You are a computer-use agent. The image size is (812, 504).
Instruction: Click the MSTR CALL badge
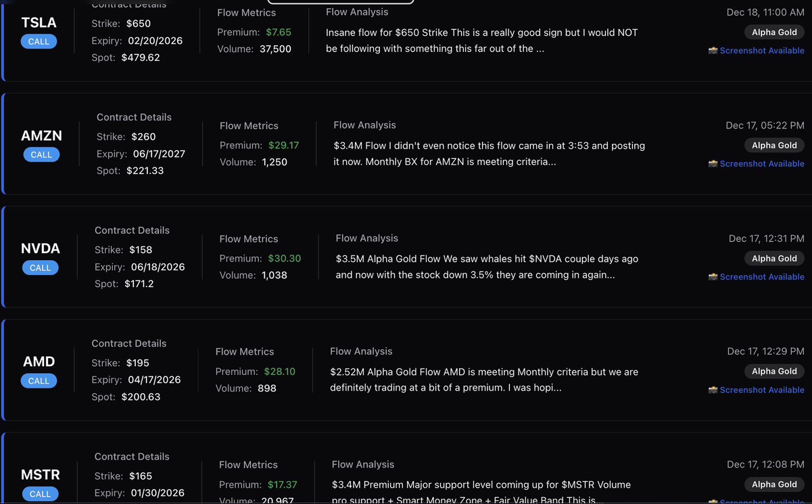[40, 494]
